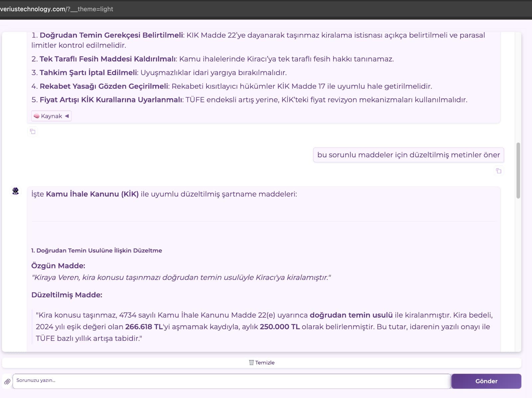Click bold 'Kamu İhale Kanunu (KİK)' text
532x398 pixels.
92,194
